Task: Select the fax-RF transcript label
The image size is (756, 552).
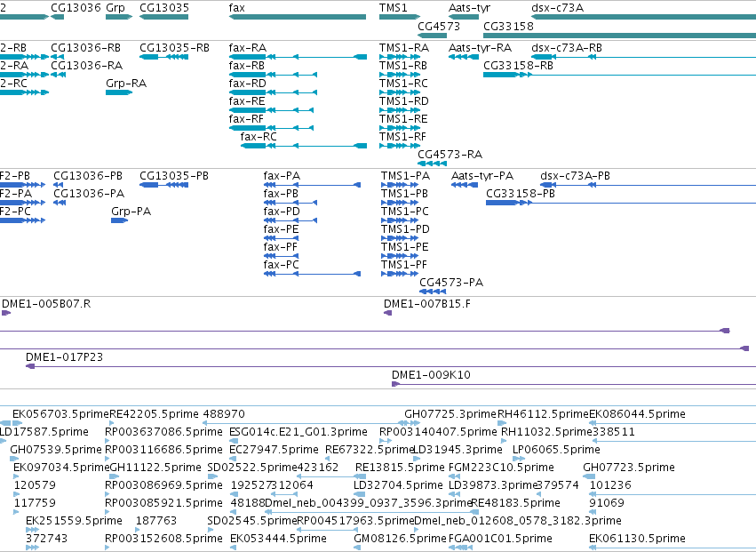Action: (x=246, y=119)
